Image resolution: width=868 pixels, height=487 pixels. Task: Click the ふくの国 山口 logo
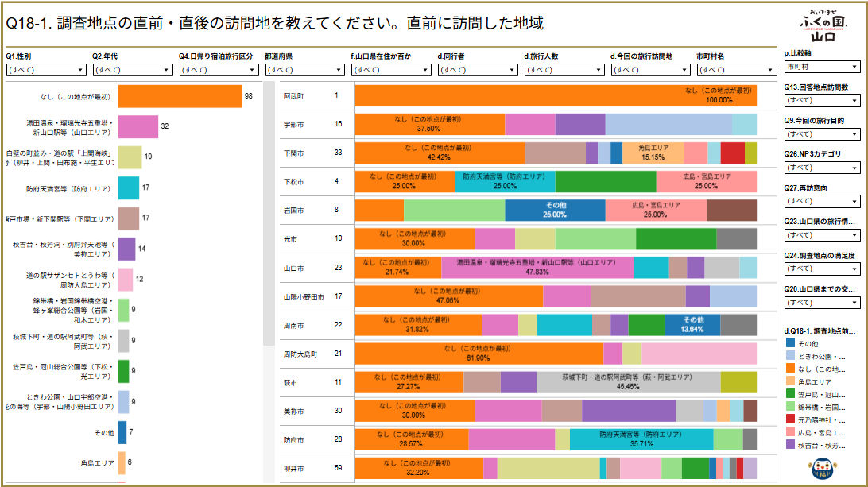pyautogui.click(x=822, y=23)
